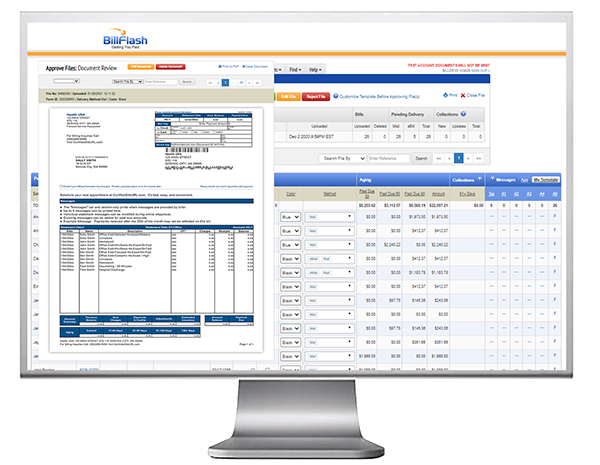Click the orange Edit File button
The height and width of the screenshot is (465, 600).
[289, 96]
